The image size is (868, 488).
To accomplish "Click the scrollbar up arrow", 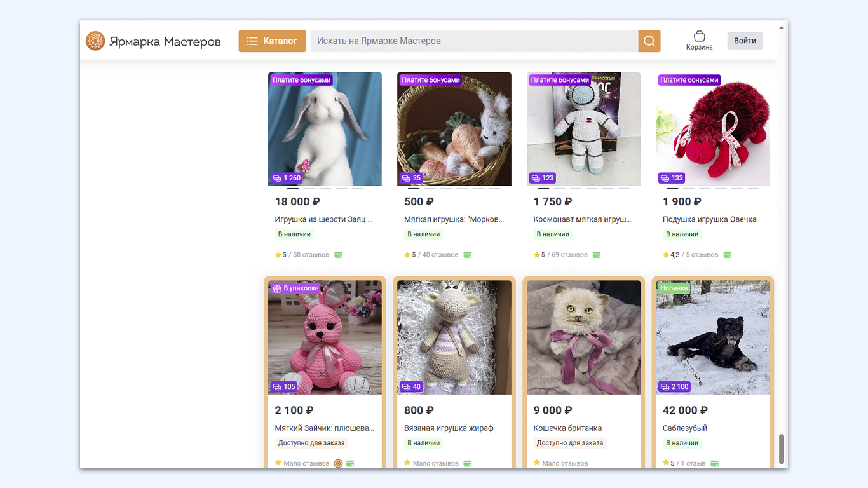I will click(782, 27).
